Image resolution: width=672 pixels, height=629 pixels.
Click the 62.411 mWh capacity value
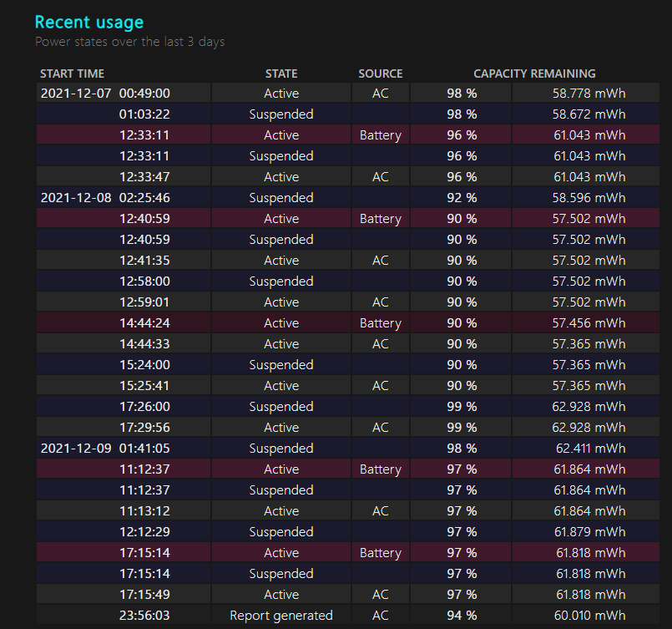pos(589,449)
